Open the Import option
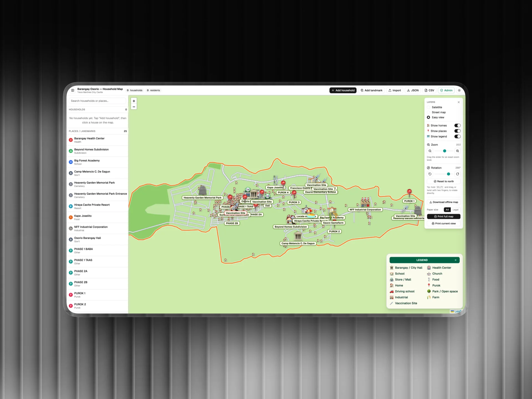The image size is (532, 399). pyautogui.click(x=395, y=90)
